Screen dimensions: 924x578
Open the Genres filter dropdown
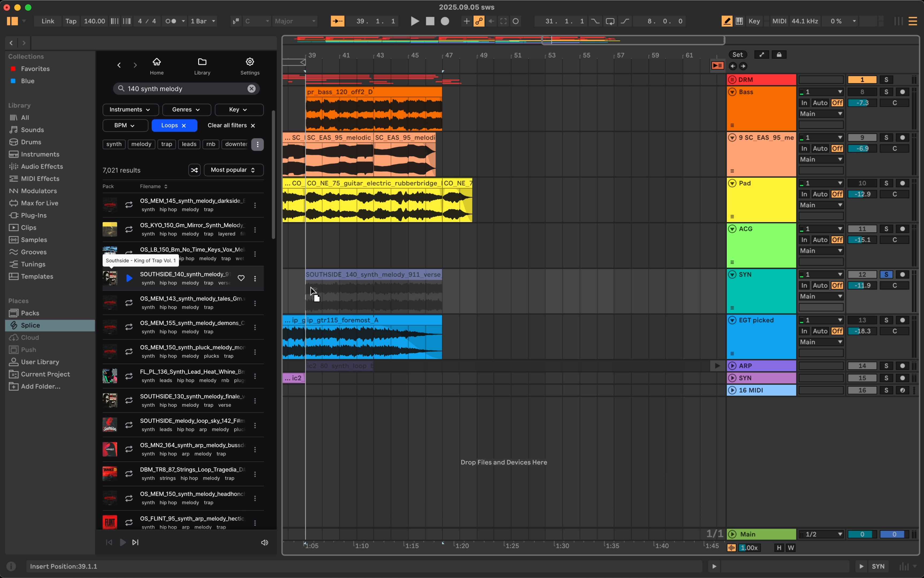186,110
